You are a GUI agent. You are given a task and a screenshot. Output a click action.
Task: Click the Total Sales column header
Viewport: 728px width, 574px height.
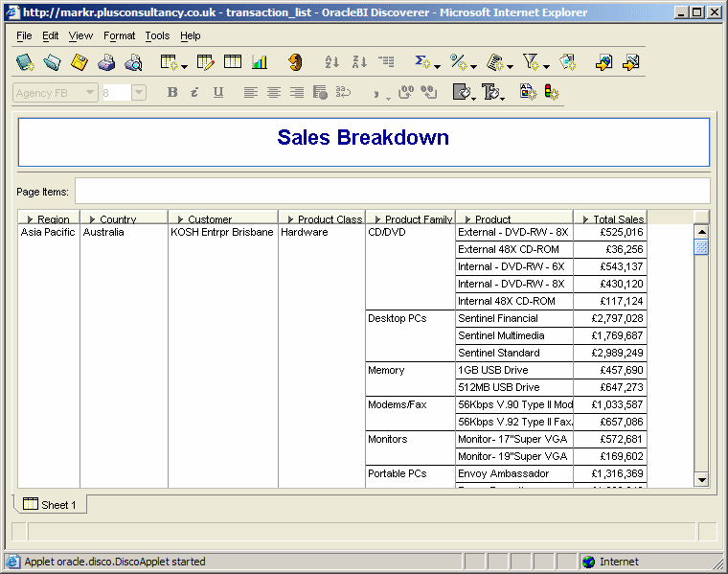610,218
